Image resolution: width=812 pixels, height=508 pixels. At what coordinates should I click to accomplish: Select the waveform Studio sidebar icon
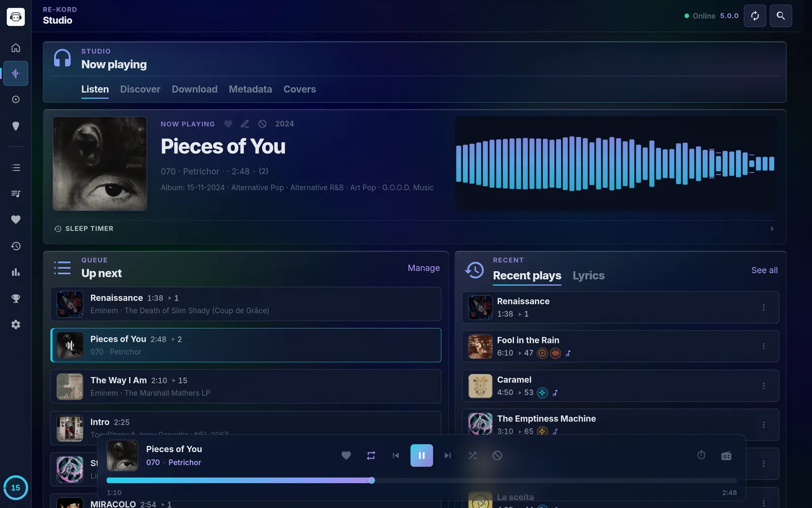point(16,74)
